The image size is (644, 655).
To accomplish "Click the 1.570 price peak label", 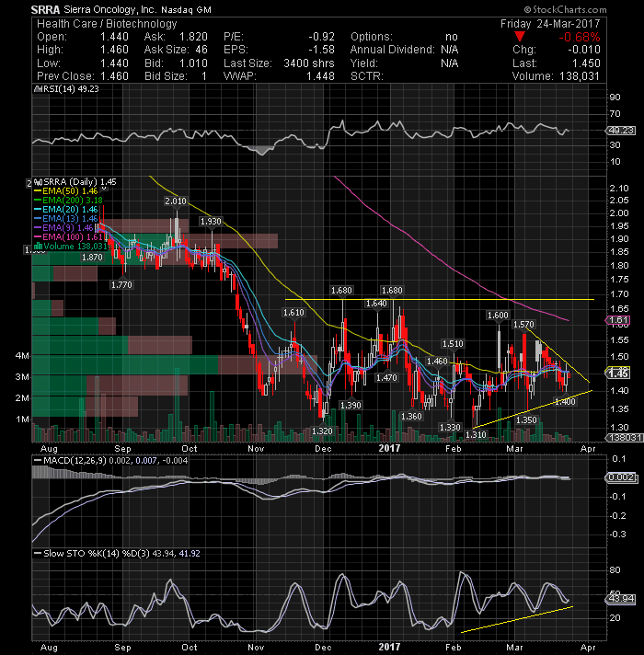I will [523, 325].
